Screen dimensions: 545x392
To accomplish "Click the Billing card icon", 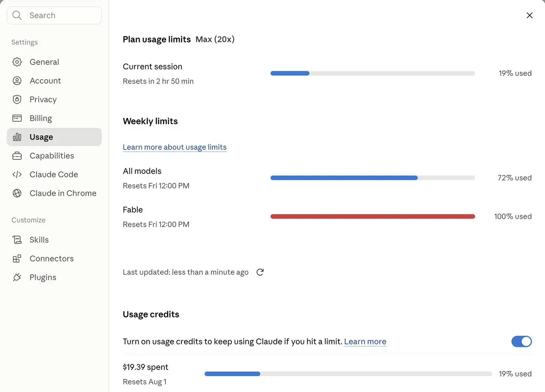I will coord(17,118).
